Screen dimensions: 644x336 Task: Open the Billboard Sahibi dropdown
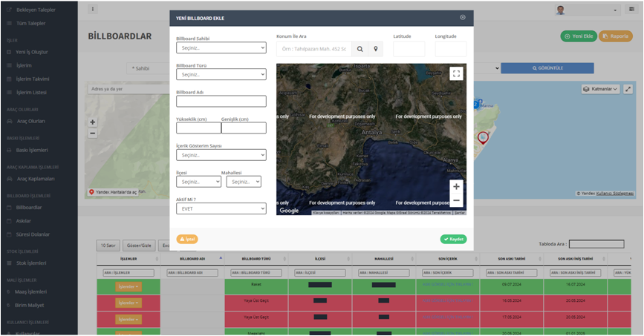pos(221,47)
